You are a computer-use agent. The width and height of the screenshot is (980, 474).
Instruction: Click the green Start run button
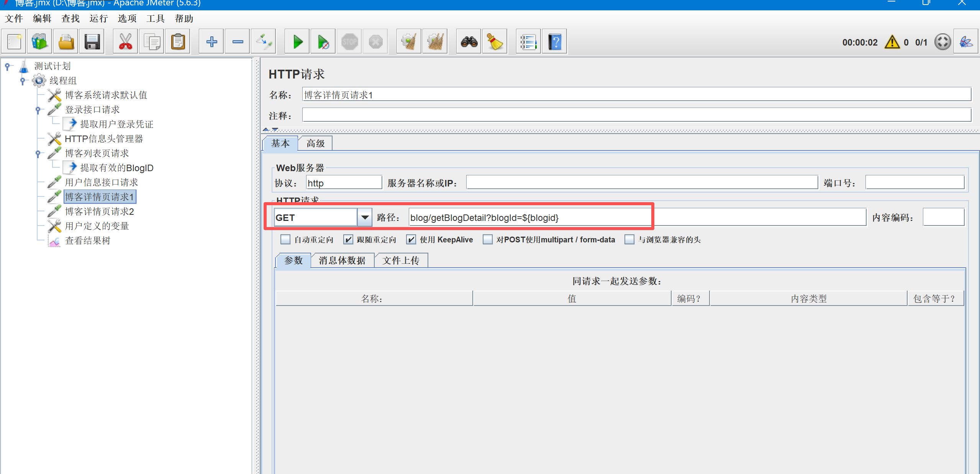tap(297, 42)
